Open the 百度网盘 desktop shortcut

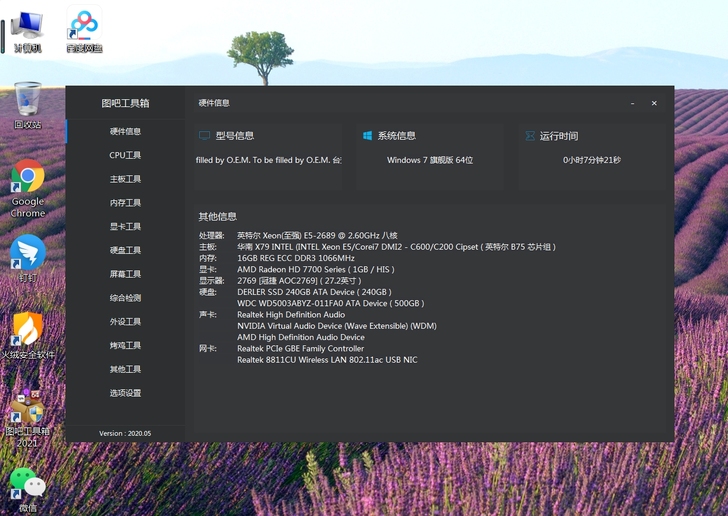pyautogui.click(x=84, y=30)
